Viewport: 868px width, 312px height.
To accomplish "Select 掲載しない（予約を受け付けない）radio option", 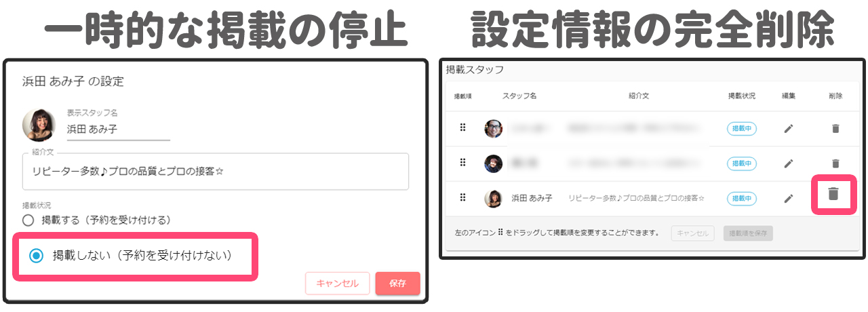I will (x=37, y=256).
